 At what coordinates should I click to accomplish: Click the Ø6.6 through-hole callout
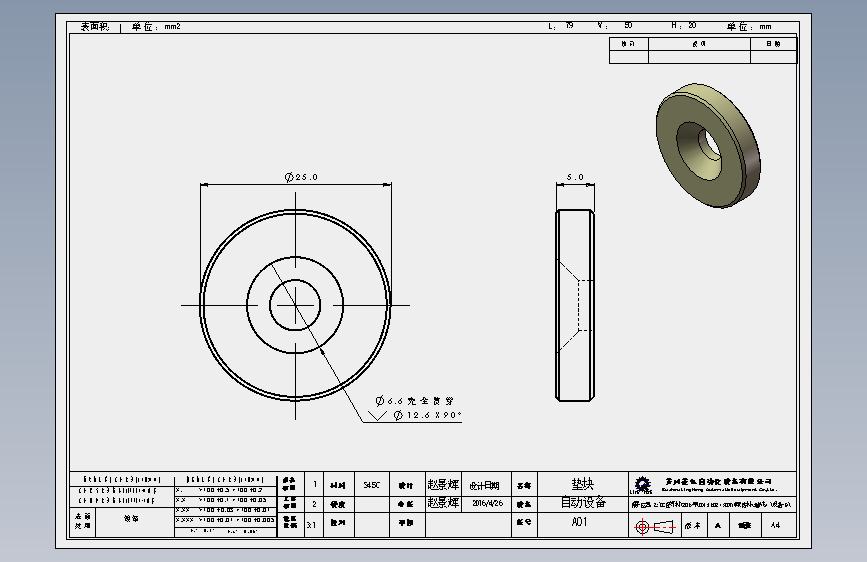click(x=415, y=400)
